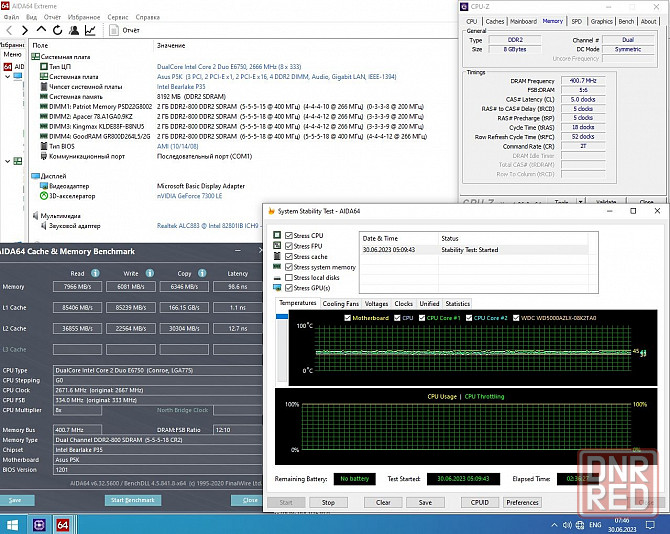Viewport: 670px width, 534px height.
Task: Toggle the WDC WD5000AZLX graph checkbox
Action: click(516, 318)
